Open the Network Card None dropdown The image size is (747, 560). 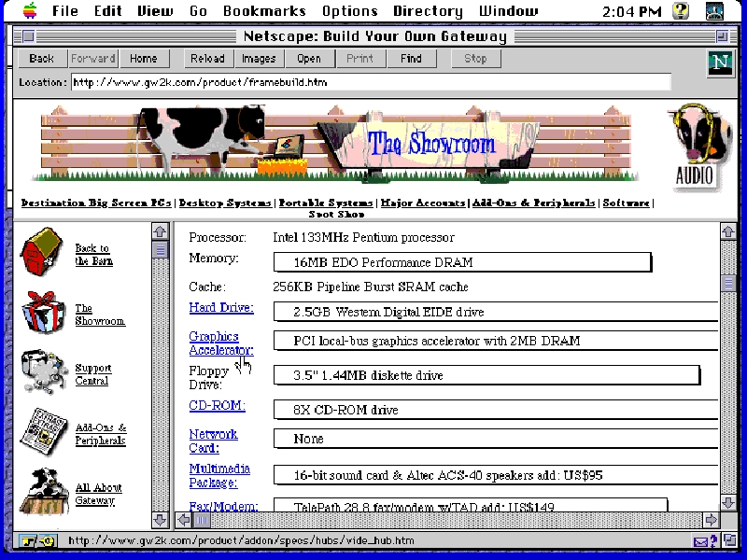tap(496, 439)
